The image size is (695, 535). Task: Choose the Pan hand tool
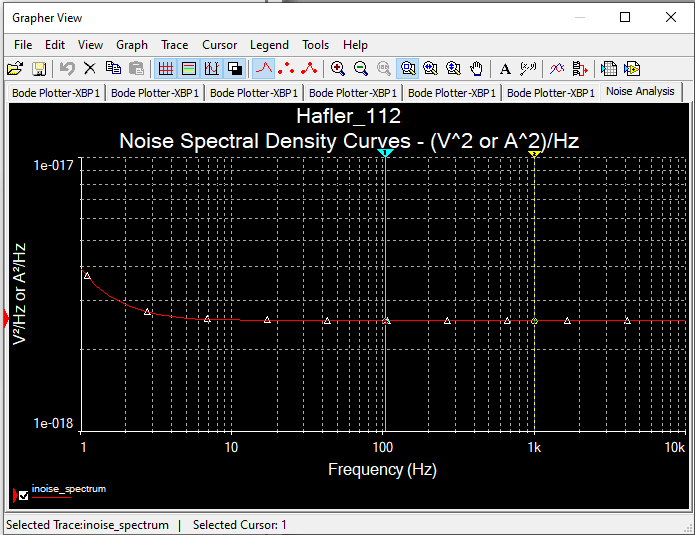[x=476, y=69]
